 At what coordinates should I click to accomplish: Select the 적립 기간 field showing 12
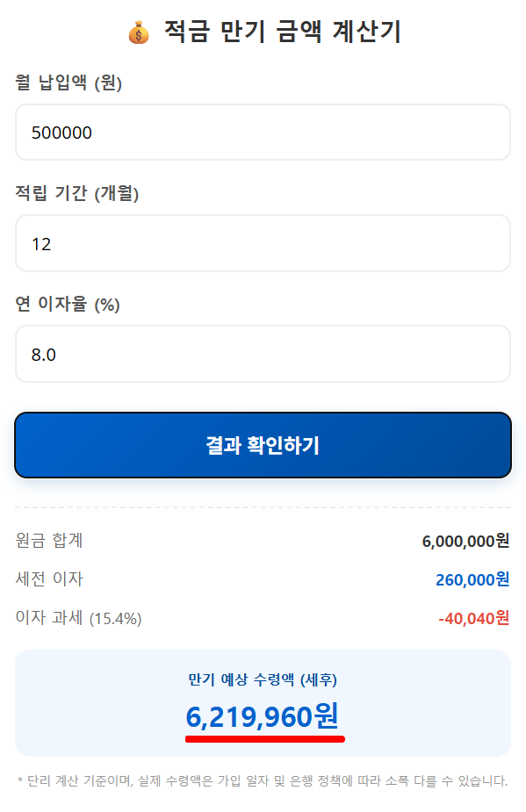click(263, 243)
